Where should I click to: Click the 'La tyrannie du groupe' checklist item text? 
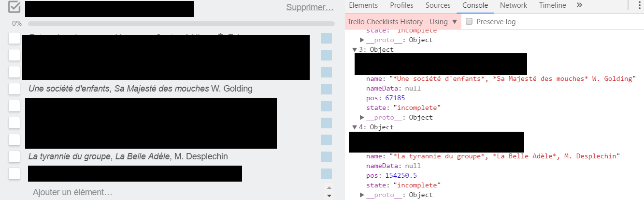point(128,157)
